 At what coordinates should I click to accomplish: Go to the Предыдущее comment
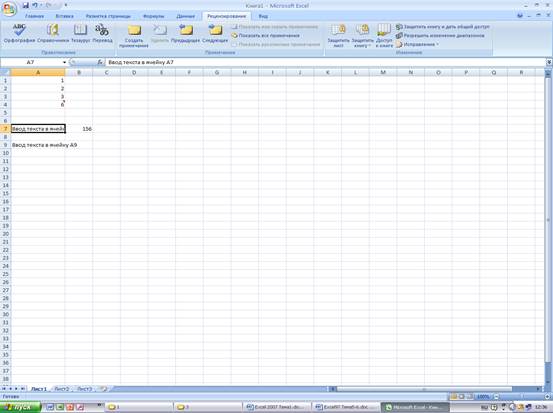pos(186,34)
